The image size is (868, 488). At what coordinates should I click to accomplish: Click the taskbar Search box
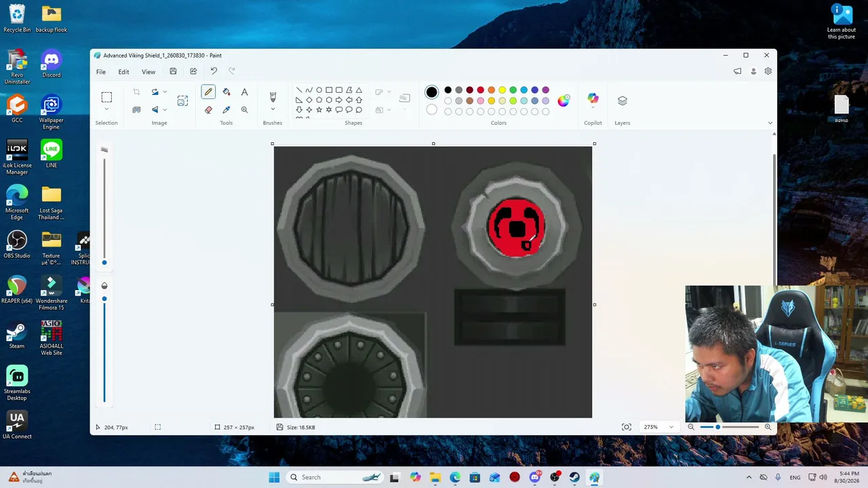click(336, 477)
